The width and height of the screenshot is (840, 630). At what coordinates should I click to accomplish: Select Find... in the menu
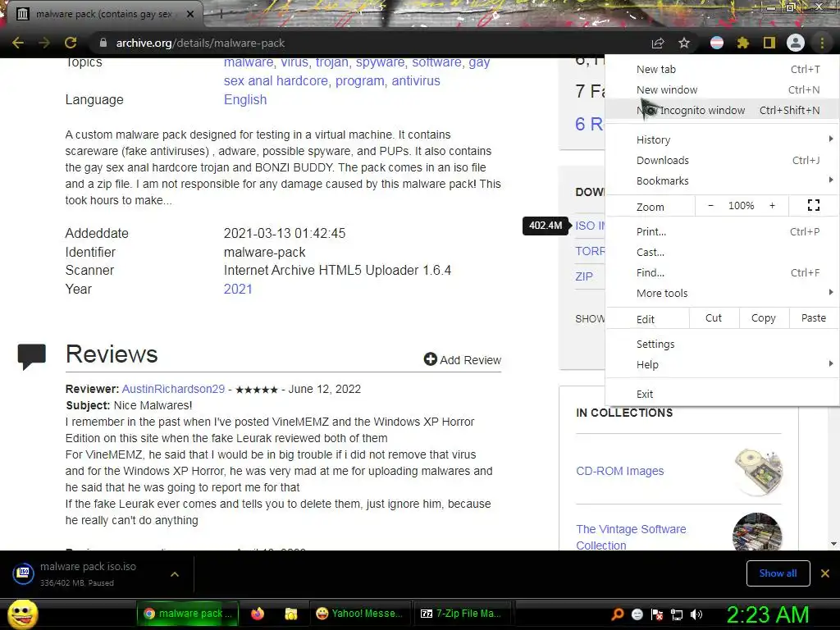pos(722,272)
